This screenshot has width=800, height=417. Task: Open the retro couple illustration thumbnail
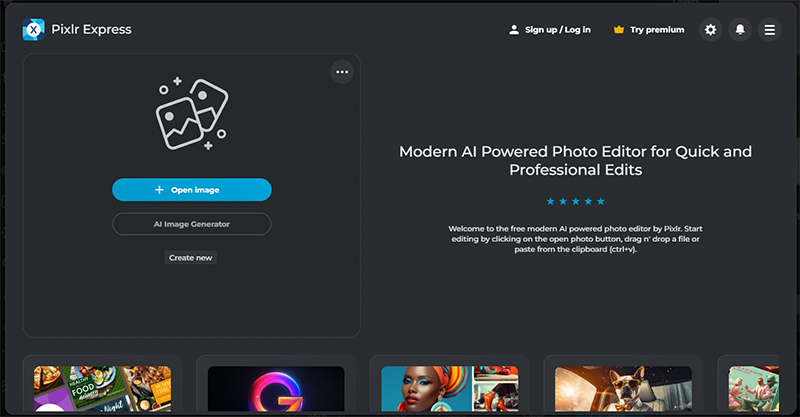coord(754,388)
